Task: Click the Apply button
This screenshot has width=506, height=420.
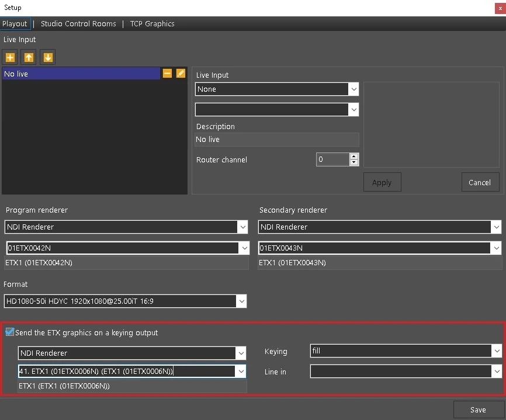Action: pos(382,182)
